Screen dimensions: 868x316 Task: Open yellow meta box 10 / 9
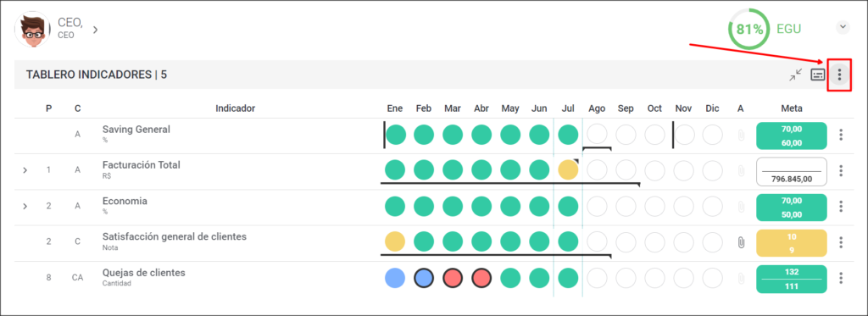(x=791, y=243)
